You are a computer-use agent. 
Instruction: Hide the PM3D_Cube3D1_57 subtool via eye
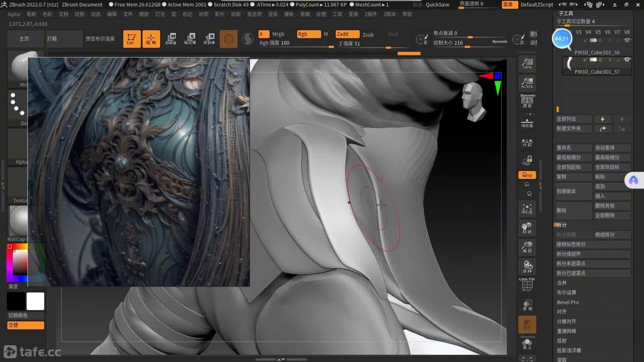pyautogui.click(x=627, y=60)
